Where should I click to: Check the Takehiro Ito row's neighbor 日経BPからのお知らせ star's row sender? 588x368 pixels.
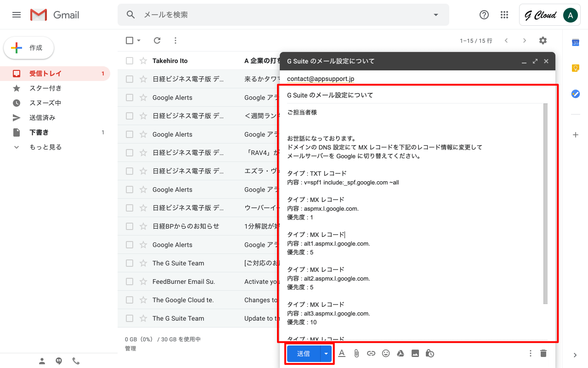186,226
